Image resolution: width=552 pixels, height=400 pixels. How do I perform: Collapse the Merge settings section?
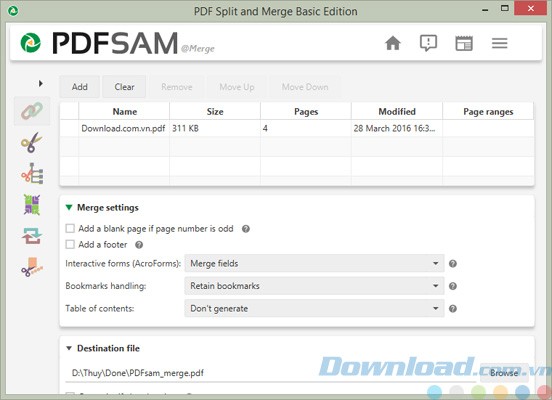tap(69, 207)
